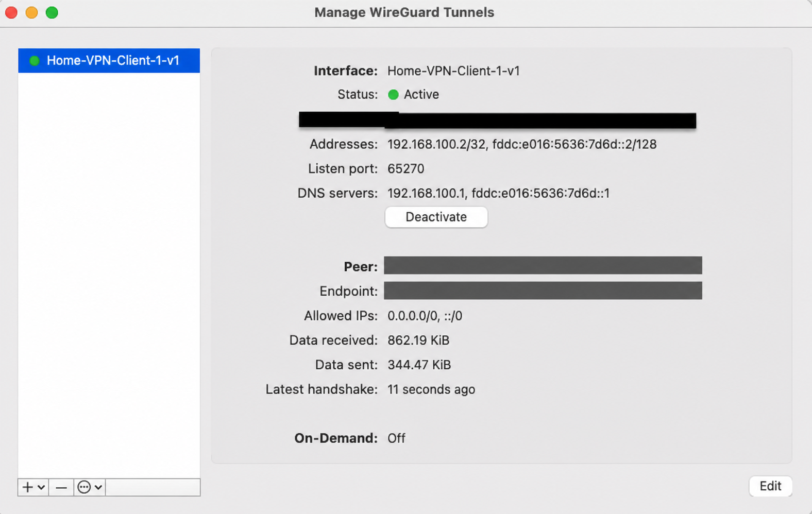Close the Manage WireGuard Tunnels window
The width and height of the screenshot is (812, 514).
pyautogui.click(x=11, y=12)
